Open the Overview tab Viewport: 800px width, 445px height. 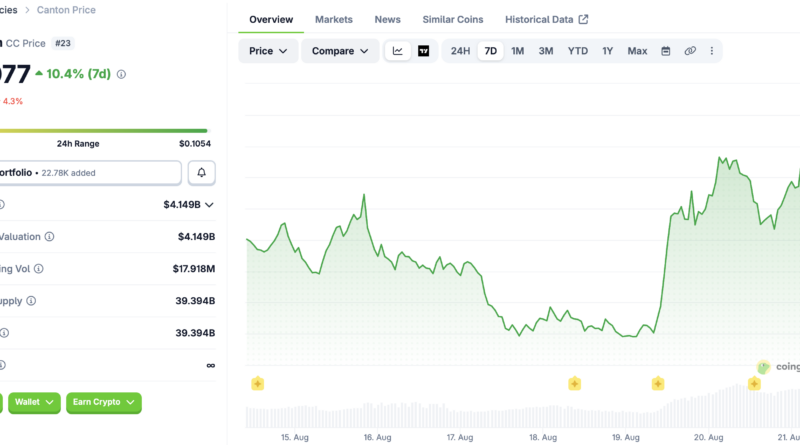pyautogui.click(x=271, y=19)
